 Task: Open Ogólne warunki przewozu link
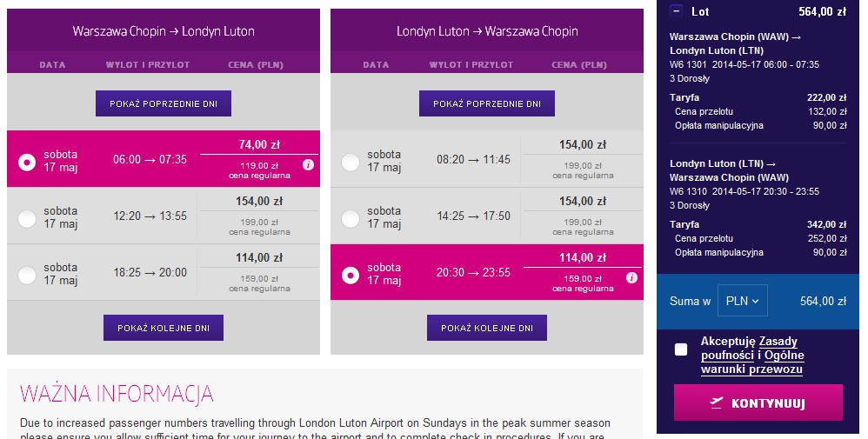click(753, 362)
